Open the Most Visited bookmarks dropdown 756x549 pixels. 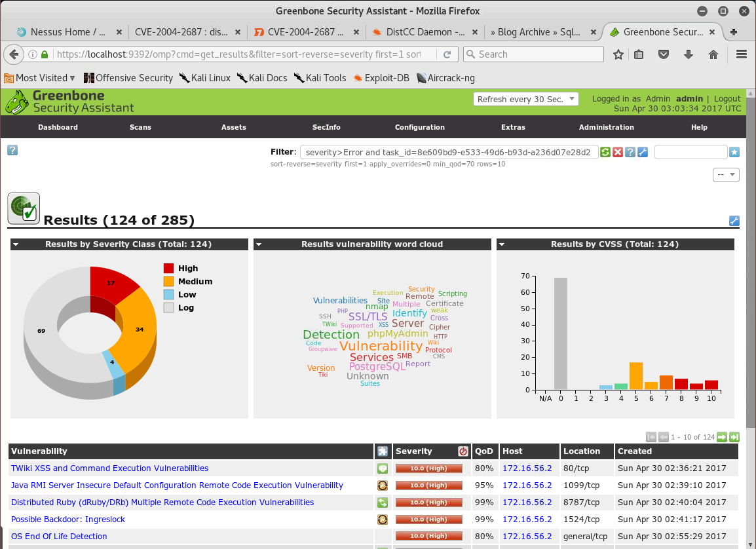(x=39, y=78)
